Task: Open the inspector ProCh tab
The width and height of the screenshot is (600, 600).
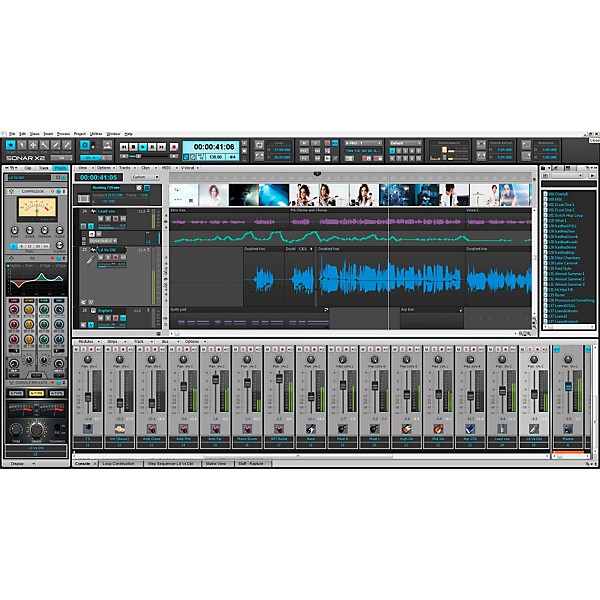Action: click(60, 168)
